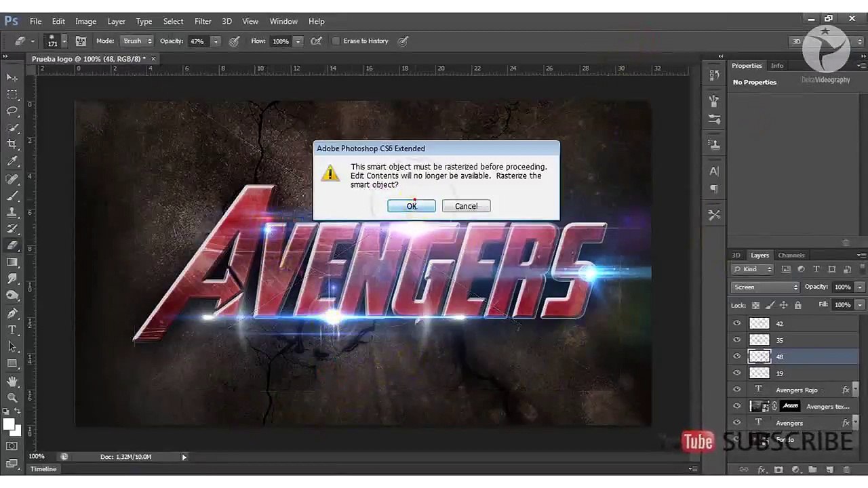The image size is (868, 488).
Task: Open the Window menu
Action: click(x=283, y=21)
